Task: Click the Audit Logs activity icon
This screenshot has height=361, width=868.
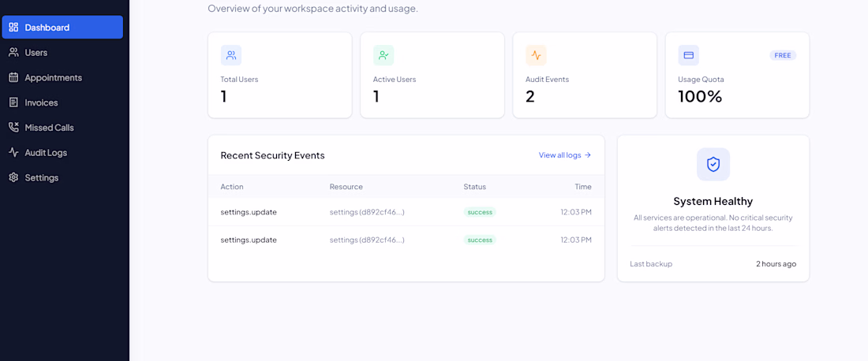Action: (14, 153)
